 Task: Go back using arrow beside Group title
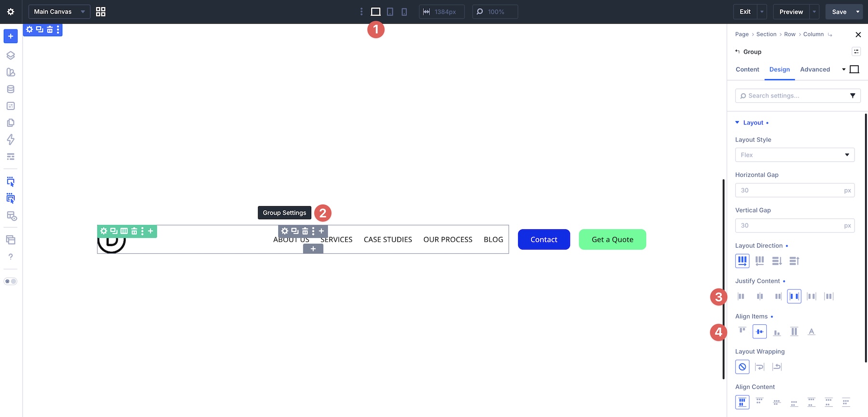(737, 52)
